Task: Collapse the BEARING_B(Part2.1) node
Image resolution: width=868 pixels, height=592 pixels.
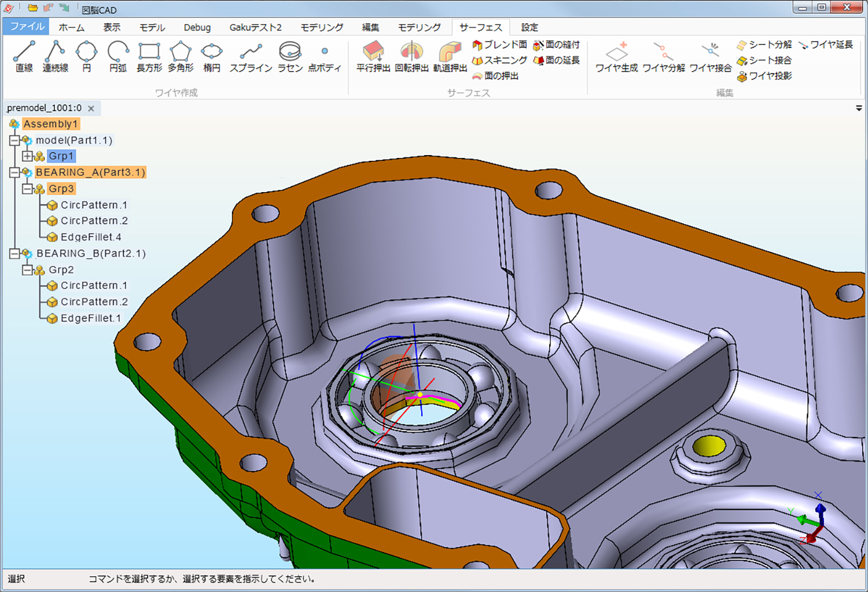Action: point(14,253)
